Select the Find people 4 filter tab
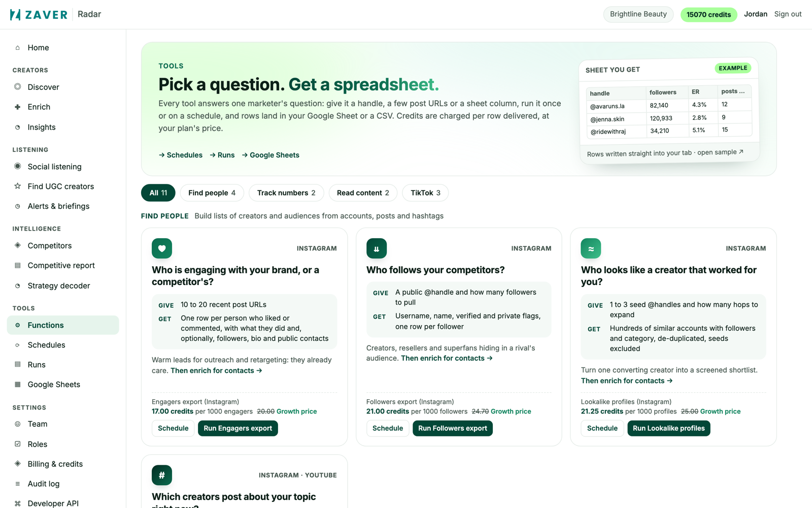 tap(212, 193)
